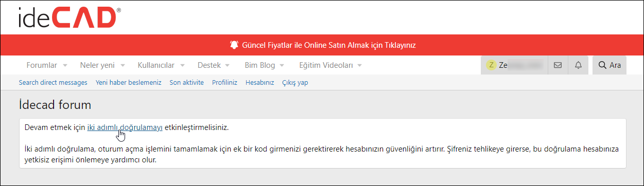Open the Forumlar menu item

tap(42, 65)
